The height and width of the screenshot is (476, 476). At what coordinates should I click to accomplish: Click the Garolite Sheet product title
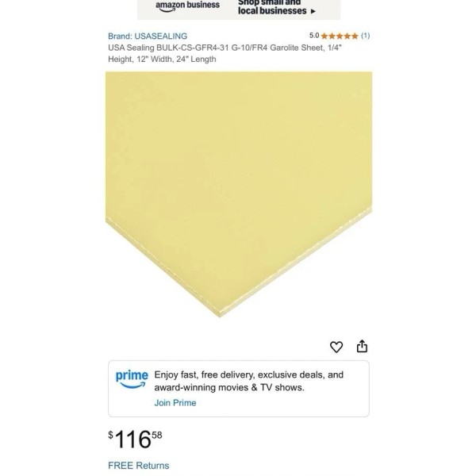225,53
